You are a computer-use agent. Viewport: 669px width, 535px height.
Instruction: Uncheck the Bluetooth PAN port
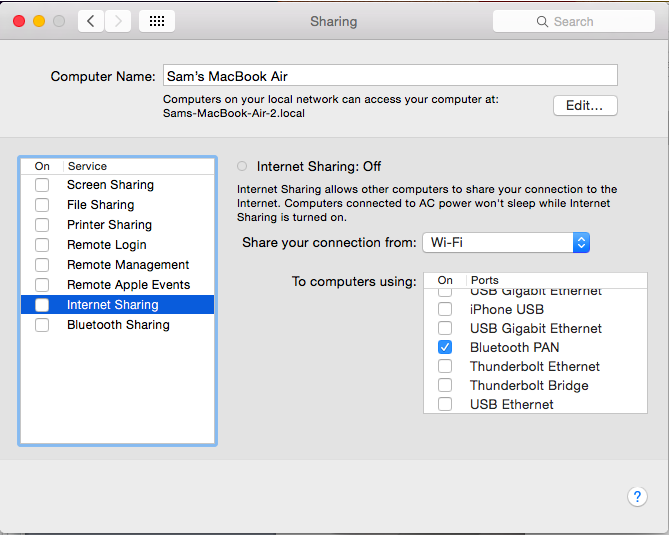tap(445, 348)
